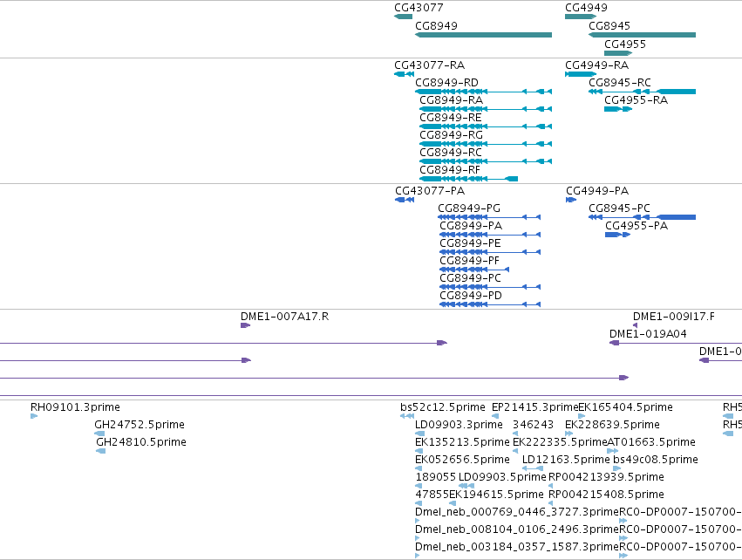Select EST EK165404.5prime
Screen dimensions: 742x560
(582, 417)
